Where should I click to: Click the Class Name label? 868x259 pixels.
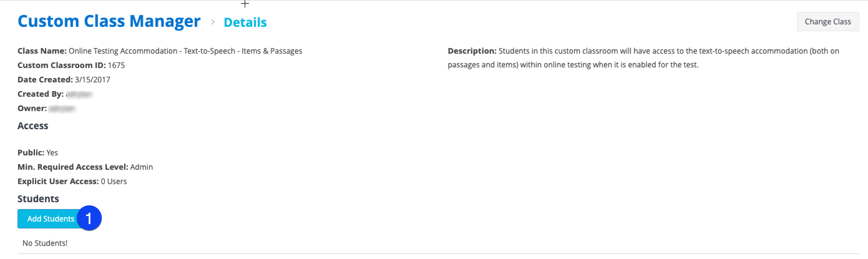pyautogui.click(x=42, y=51)
